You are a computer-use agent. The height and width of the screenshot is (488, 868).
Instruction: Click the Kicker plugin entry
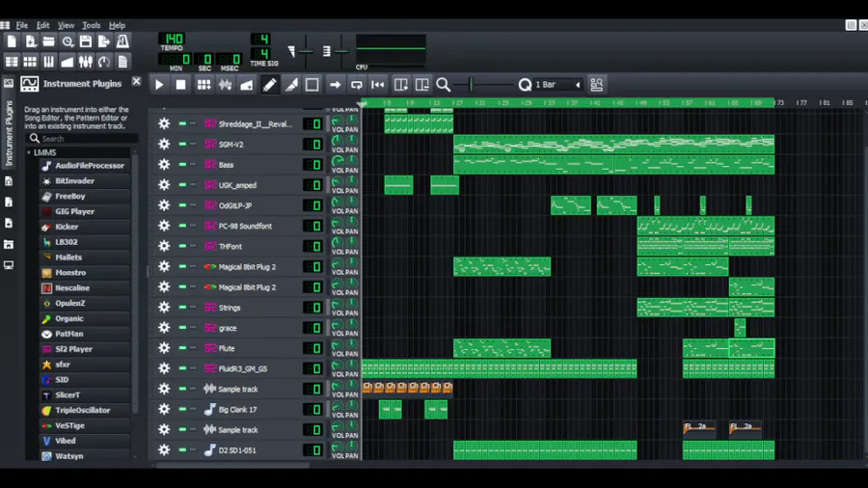pyautogui.click(x=83, y=227)
